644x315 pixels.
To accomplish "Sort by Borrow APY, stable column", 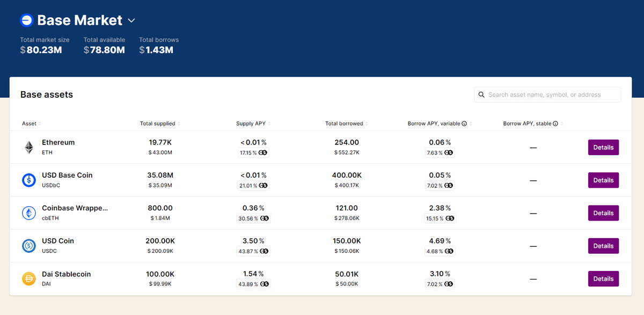I will tap(533, 123).
